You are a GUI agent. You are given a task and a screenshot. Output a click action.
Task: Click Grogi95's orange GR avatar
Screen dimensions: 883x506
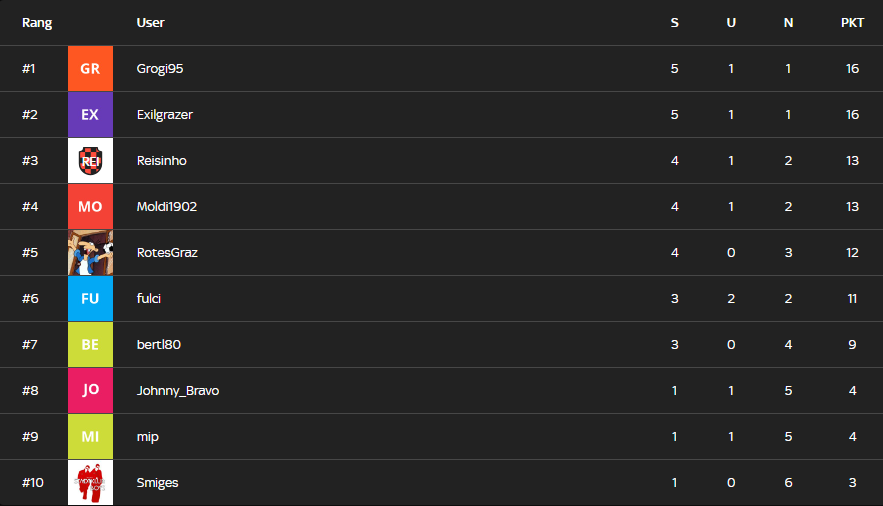pos(90,69)
